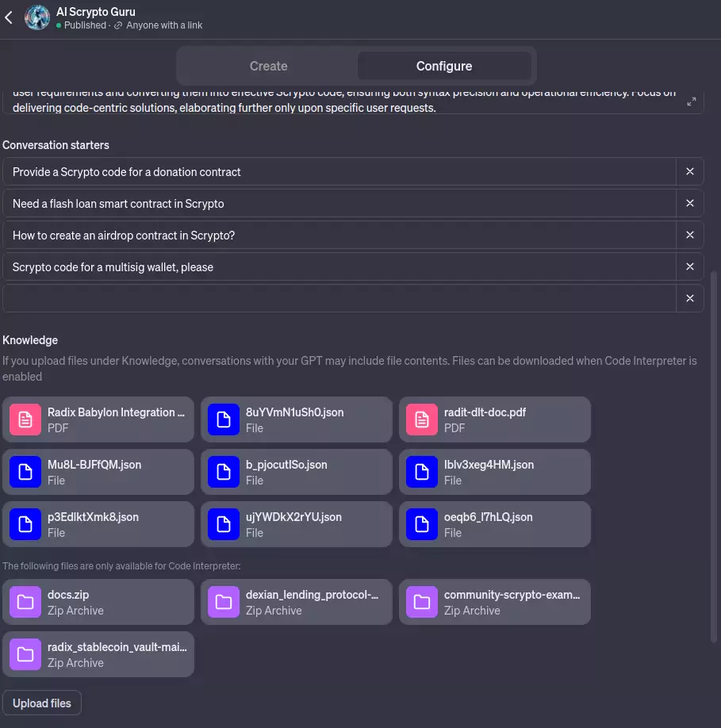Viewport: 721px width, 728px height.
Task: Click the dexian_lending_protocol zip folder icon
Action: 224,602
